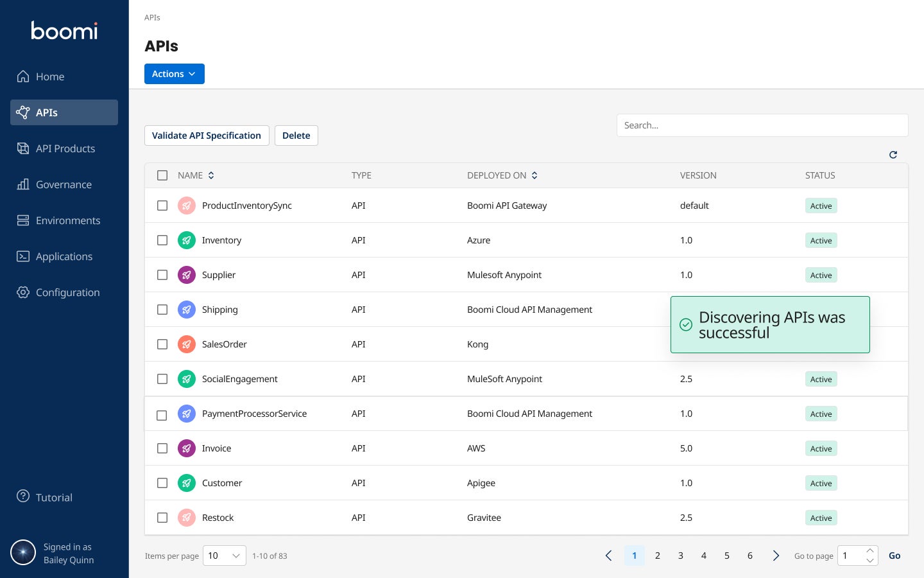Click Validate API Specification button
Image resolution: width=924 pixels, height=578 pixels.
coord(207,136)
